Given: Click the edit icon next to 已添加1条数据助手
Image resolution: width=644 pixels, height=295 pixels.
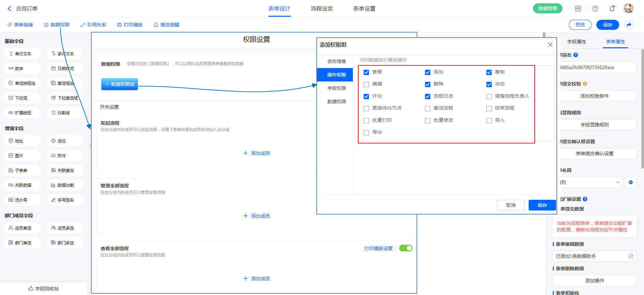Looking at the screenshot, I should click(631, 256).
